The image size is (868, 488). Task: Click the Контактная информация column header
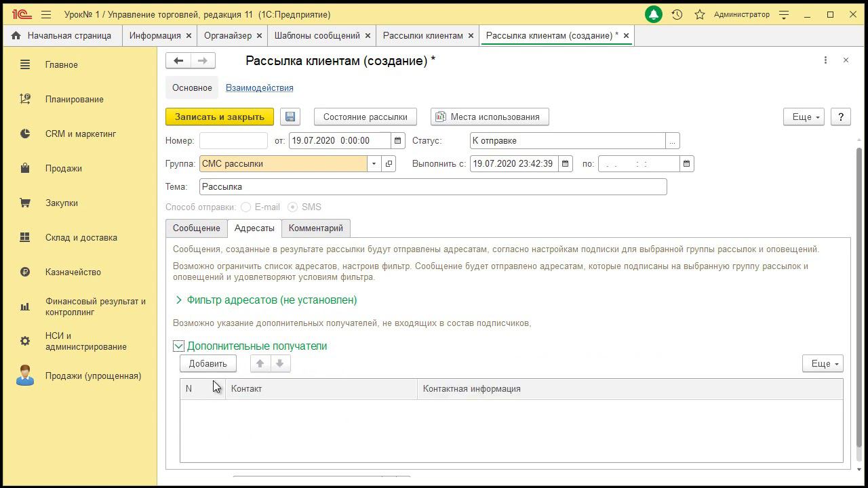(630, 389)
